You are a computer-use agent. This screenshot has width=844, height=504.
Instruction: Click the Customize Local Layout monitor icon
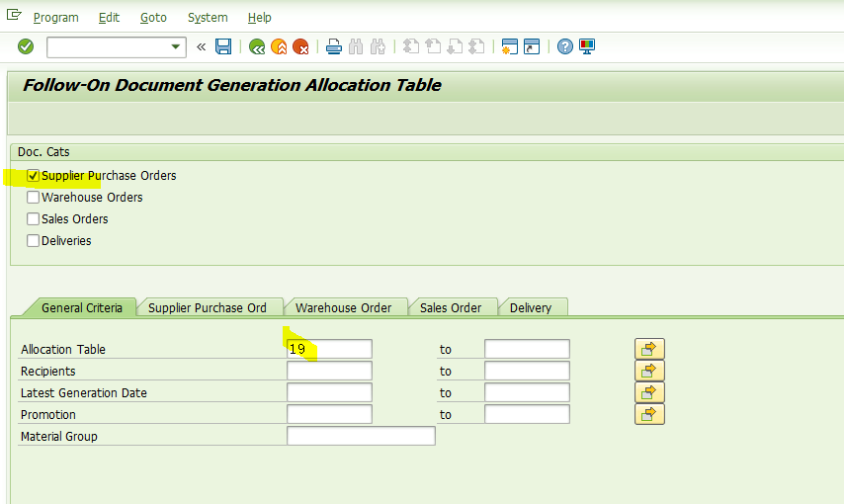click(x=587, y=46)
